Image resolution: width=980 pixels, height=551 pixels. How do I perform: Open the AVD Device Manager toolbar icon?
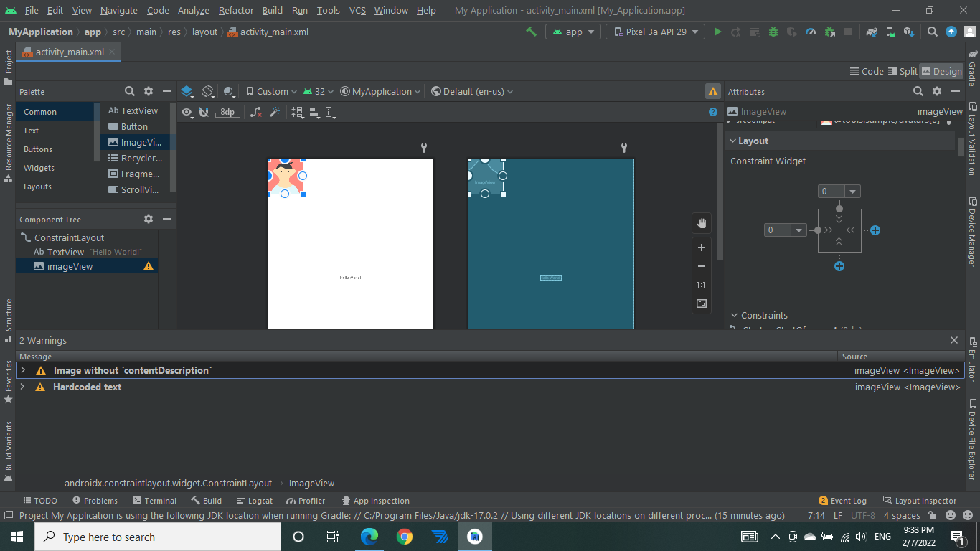(x=890, y=32)
